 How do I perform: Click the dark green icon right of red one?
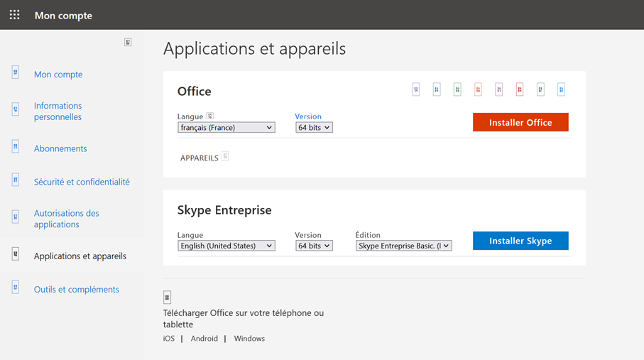(540, 89)
